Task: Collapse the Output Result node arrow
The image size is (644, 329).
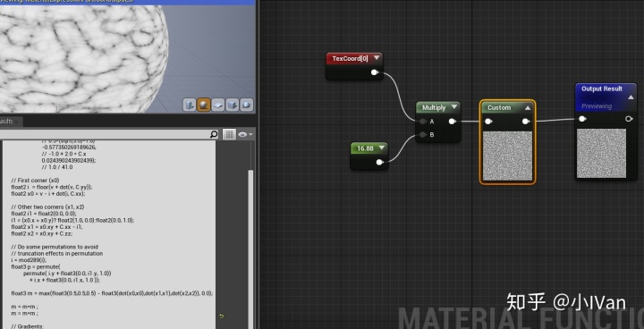Action: [x=631, y=97]
